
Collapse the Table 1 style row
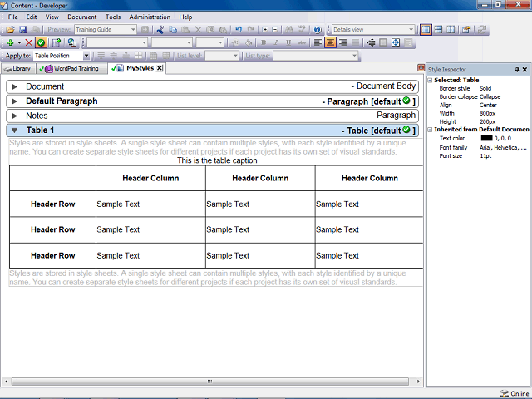(x=14, y=131)
